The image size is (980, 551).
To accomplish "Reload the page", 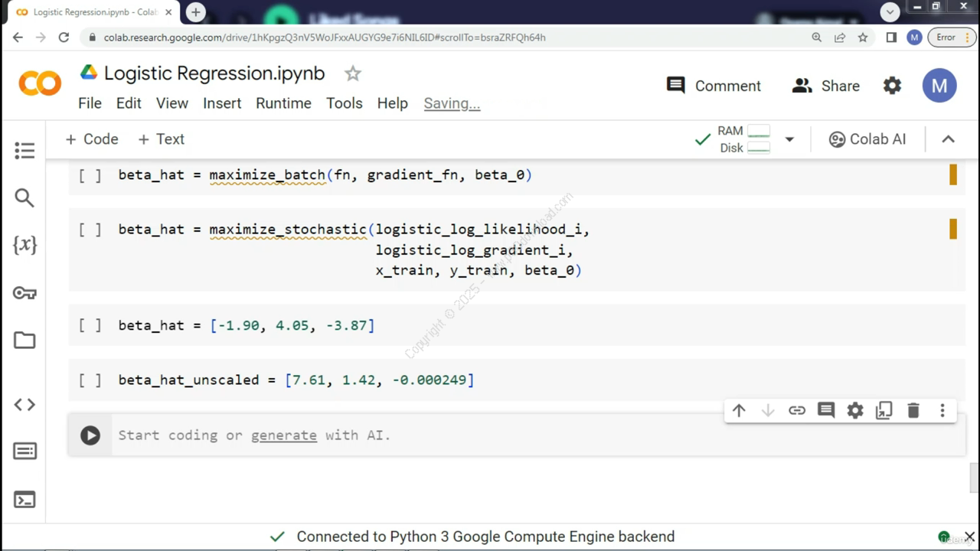I will [x=64, y=37].
